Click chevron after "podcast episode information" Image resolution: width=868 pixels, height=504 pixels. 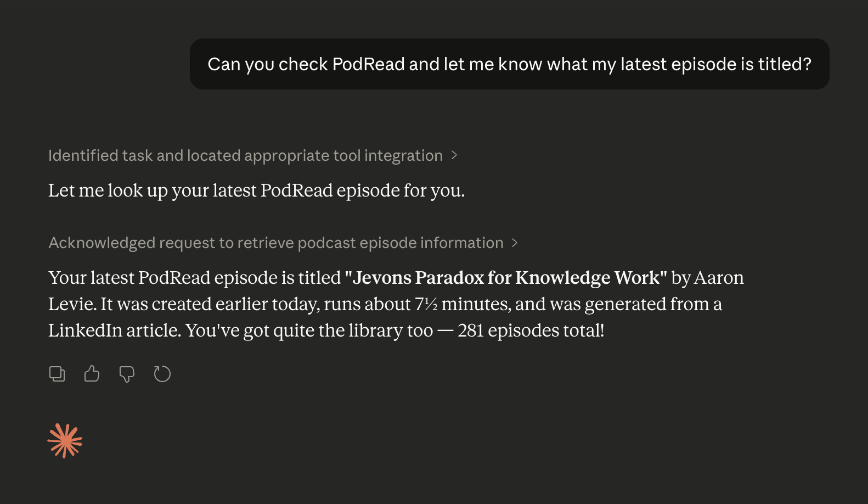(x=515, y=243)
